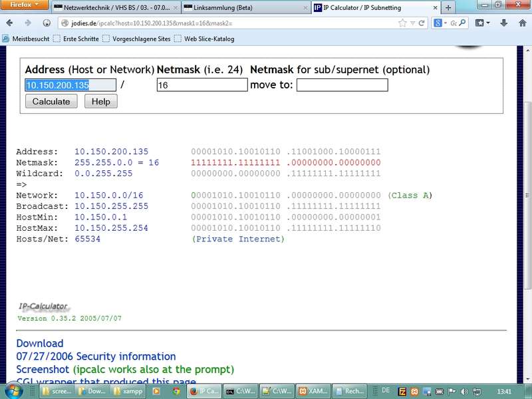The width and height of the screenshot is (532, 399).
Task: Open the Screenshot link
Action: [x=43, y=369]
